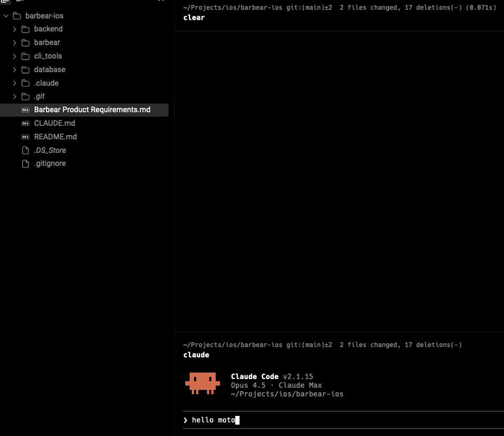504x436 pixels.
Task: Click the database folder icon
Action: tap(25, 70)
